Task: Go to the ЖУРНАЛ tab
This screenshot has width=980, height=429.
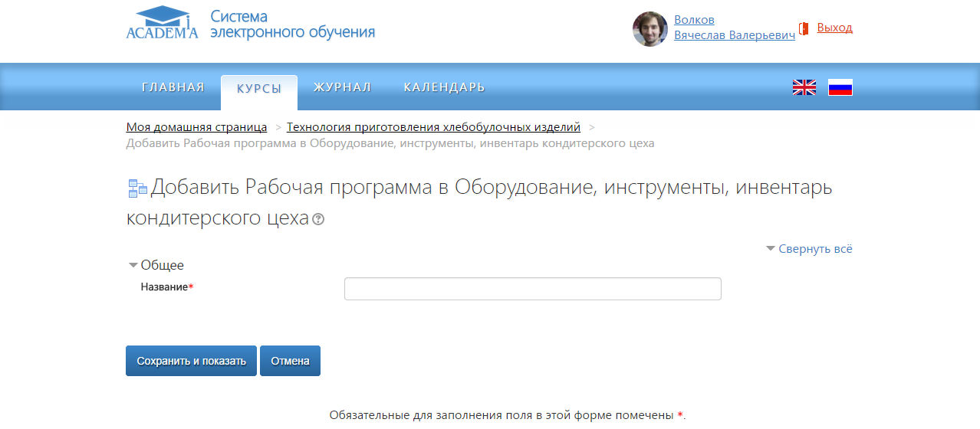Action: point(342,87)
